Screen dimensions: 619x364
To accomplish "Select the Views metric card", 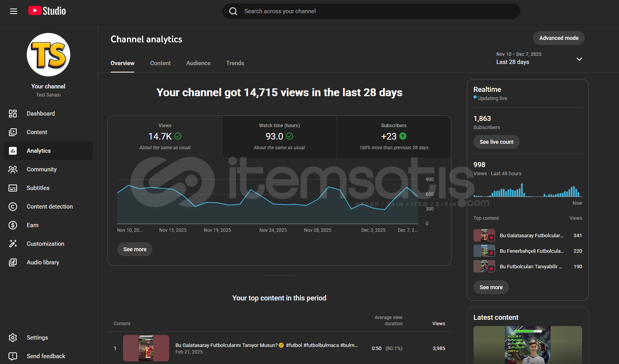I will pos(165,137).
